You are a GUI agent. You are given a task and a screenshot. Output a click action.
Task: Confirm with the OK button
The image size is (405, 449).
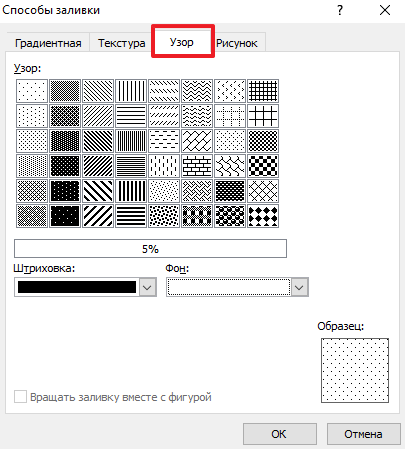[279, 434]
